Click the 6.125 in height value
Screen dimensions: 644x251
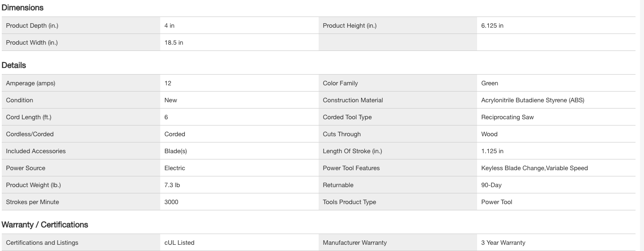(492, 26)
